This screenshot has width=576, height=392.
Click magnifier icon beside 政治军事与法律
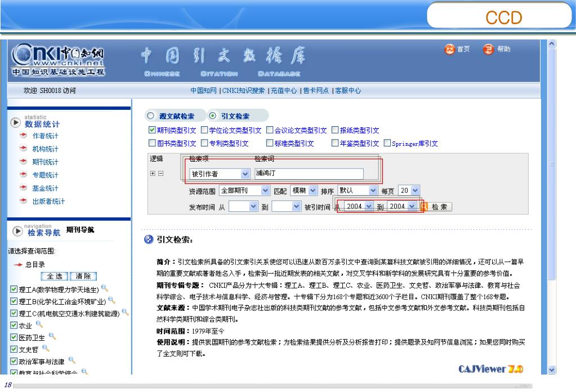click(x=72, y=360)
